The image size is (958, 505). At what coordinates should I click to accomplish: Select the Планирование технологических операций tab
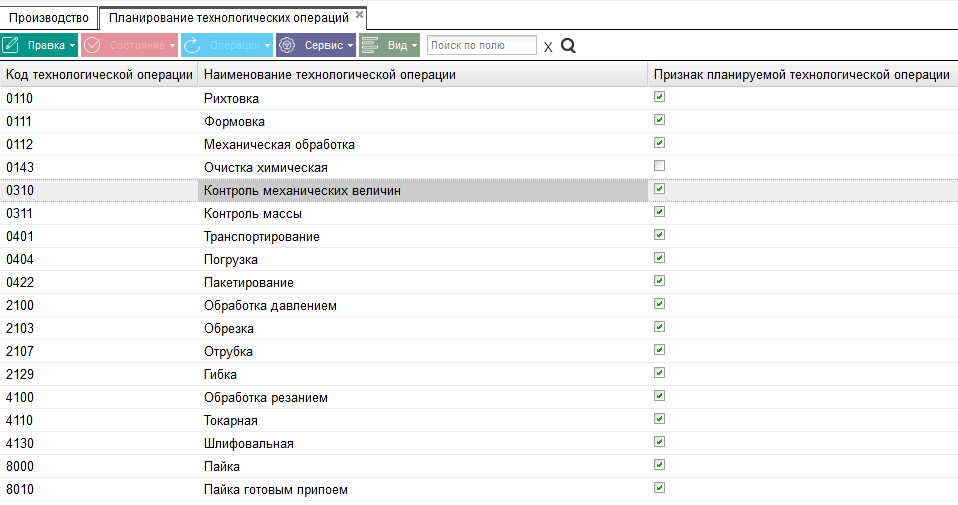(x=228, y=18)
